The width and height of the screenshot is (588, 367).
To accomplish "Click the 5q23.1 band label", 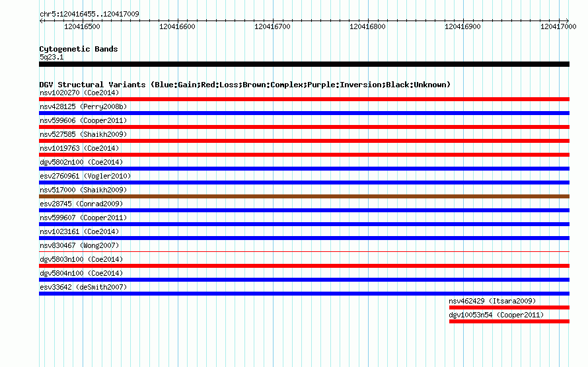I will pos(52,57).
